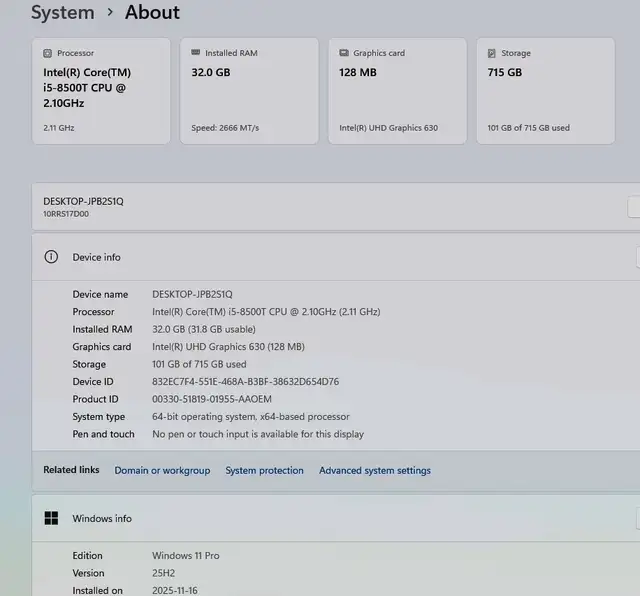Viewport: 640px width, 596px height.
Task: Collapse the Device info section header
Action: click(336, 257)
